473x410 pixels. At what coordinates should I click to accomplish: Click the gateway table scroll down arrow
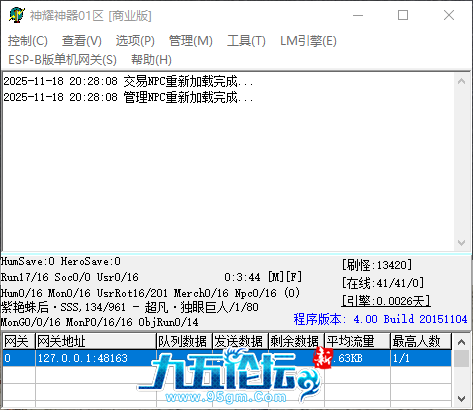click(x=461, y=399)
